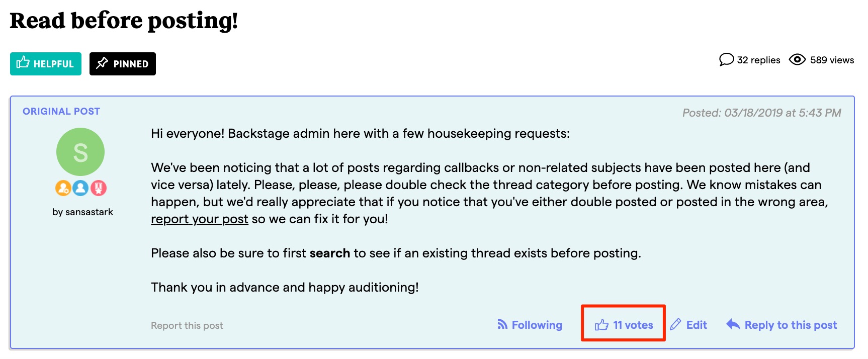Click the eye views icon
This screenshot has width=868, height=359.
[797, 60]
